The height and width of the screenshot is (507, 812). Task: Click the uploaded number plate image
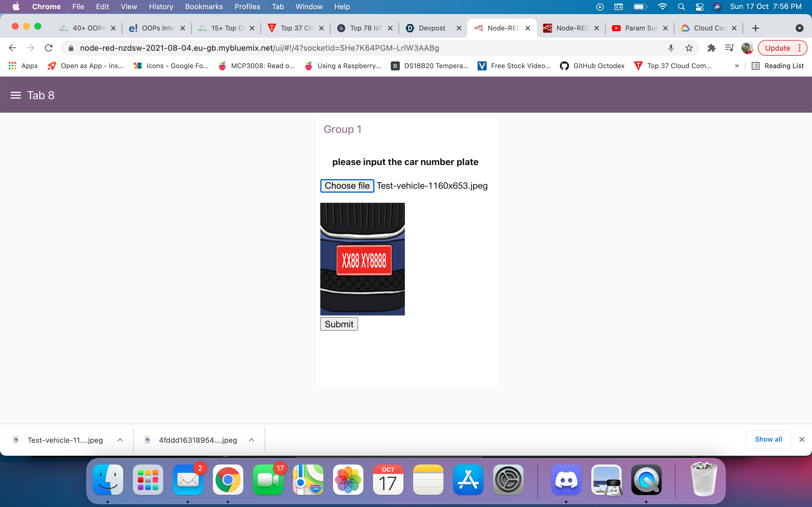(362, 259)
